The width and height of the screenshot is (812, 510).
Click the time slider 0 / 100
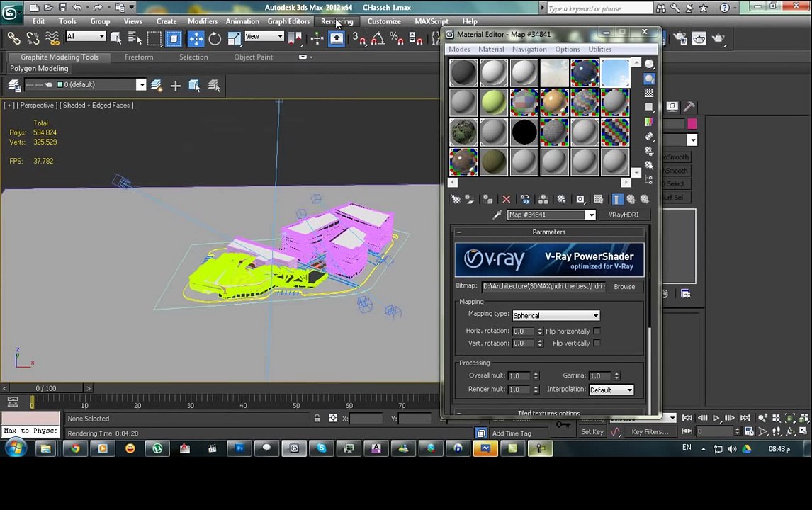click(46, 387)
